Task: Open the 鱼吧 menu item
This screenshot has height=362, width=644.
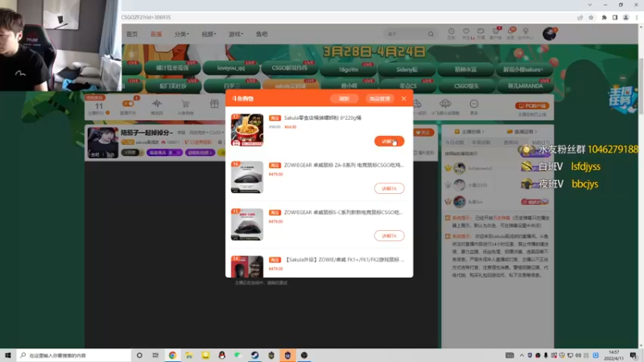Action: click(262, 34)
